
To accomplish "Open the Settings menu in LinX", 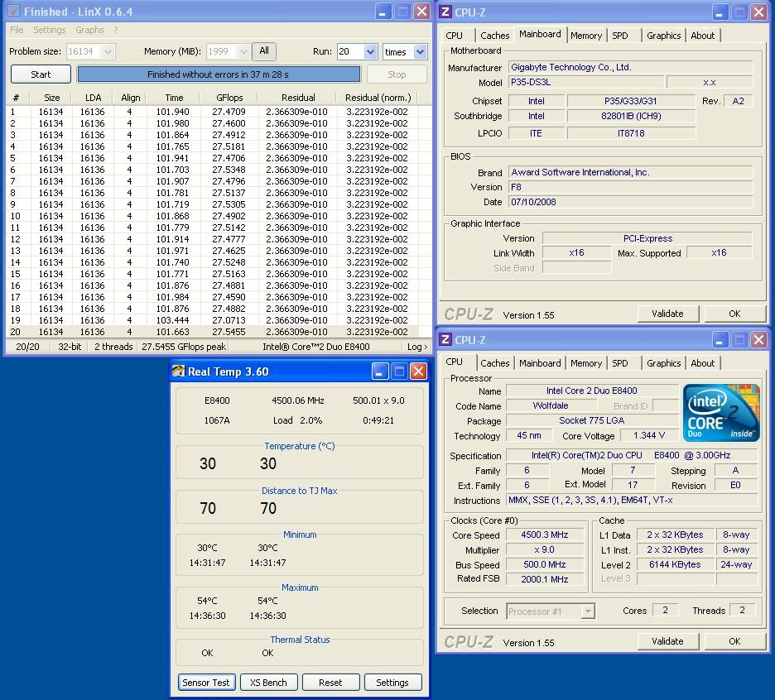I will (50, 30).
